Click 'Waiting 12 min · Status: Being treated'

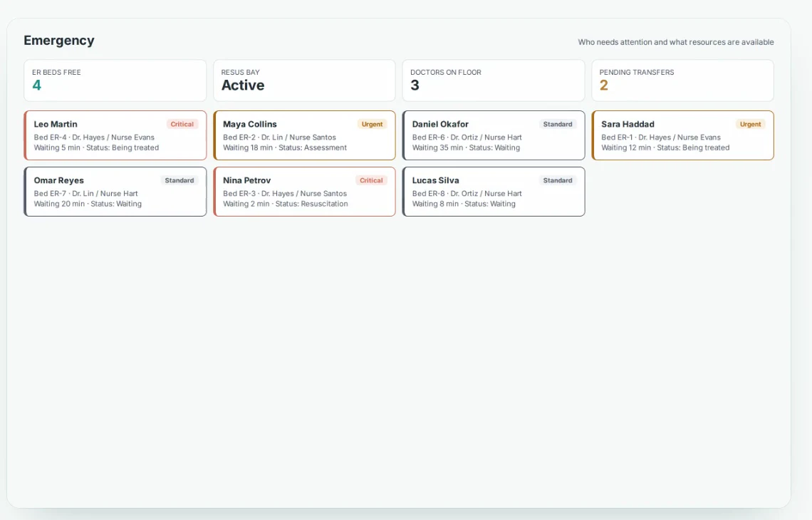[x=665, y=147]
